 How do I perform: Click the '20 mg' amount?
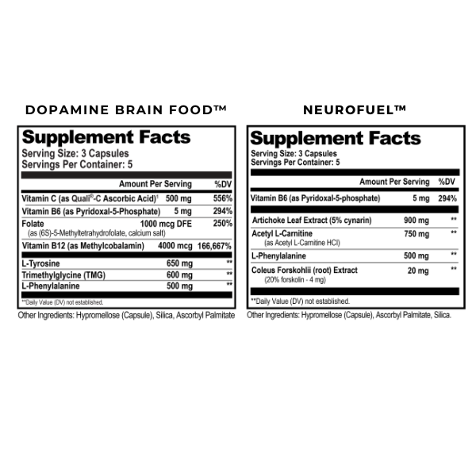pyautogui.click(x=418, y=271)
